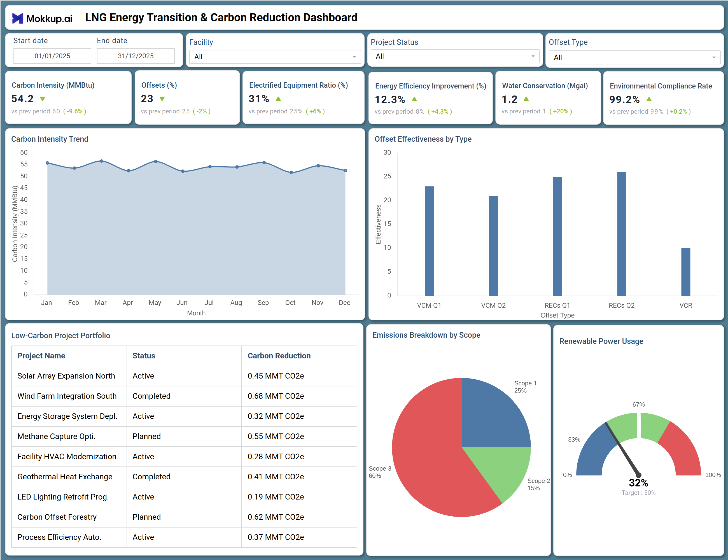
Task: Click the End date field 31/12/2025
Action: point(136,56)
